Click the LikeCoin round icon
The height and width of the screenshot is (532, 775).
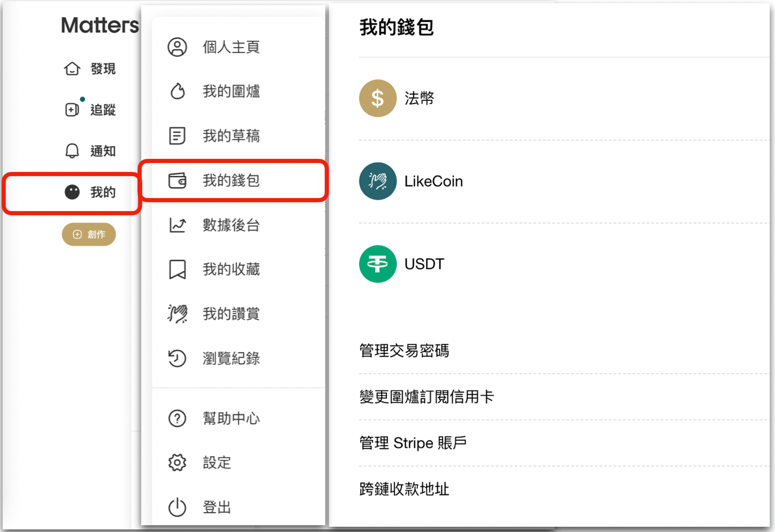[x=377, y=181]
